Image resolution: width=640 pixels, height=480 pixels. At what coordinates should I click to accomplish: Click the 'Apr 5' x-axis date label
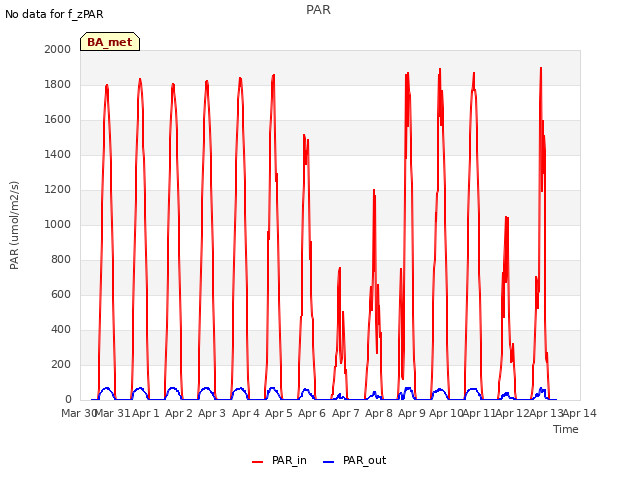279,413
